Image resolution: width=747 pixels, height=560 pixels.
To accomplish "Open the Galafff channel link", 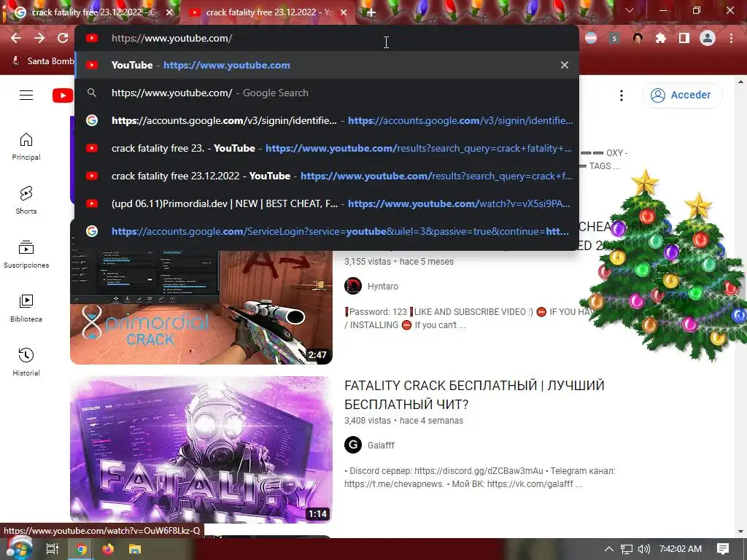I will tap(381, 446).
